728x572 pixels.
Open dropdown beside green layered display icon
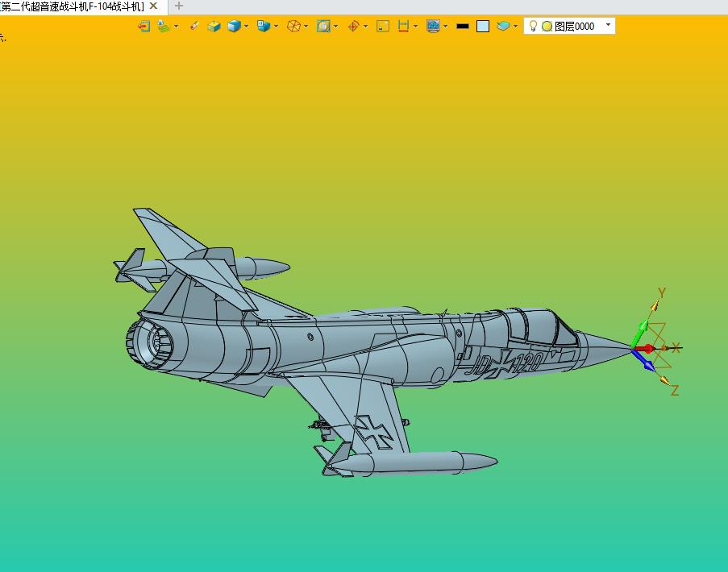(176, 27)
